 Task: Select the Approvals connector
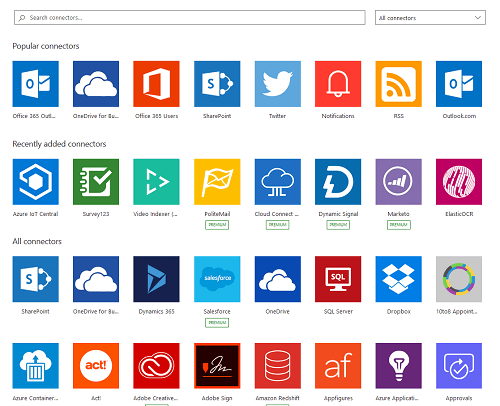pos(459,366)
